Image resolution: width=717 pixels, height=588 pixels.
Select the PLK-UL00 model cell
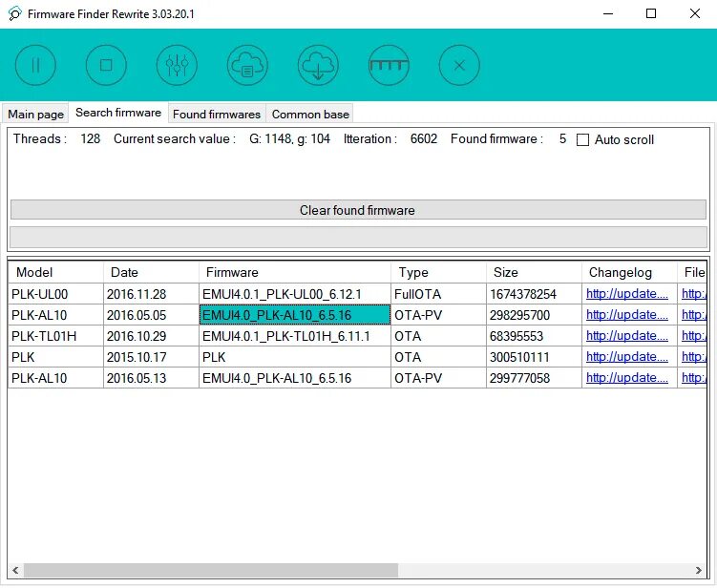(x=55, y=294)
